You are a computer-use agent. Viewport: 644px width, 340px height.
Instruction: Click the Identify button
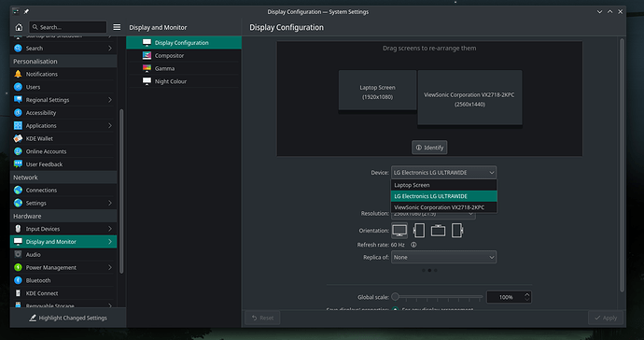point(429,148)
